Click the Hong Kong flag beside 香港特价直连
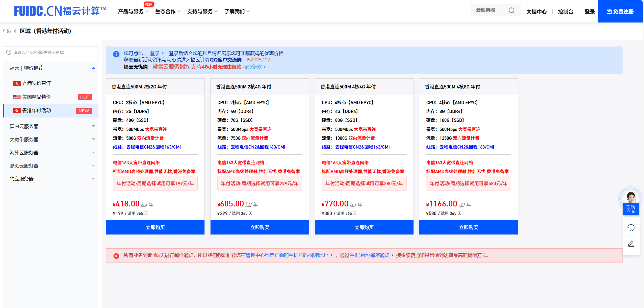This screenshot has height=308, width=644. pos(17,83)
